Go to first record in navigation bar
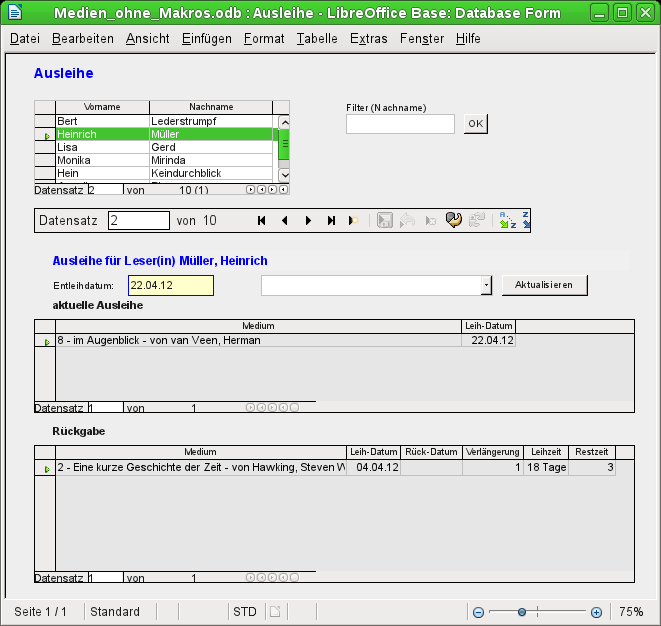This screenshot has height=626, width=661. 262,221
